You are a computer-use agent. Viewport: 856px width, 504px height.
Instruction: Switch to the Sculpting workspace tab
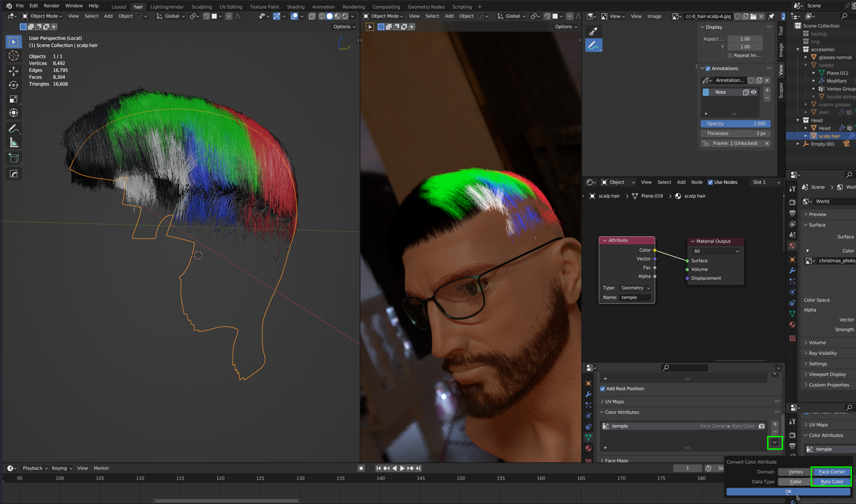pyautogui.click(x=201, y=7)
